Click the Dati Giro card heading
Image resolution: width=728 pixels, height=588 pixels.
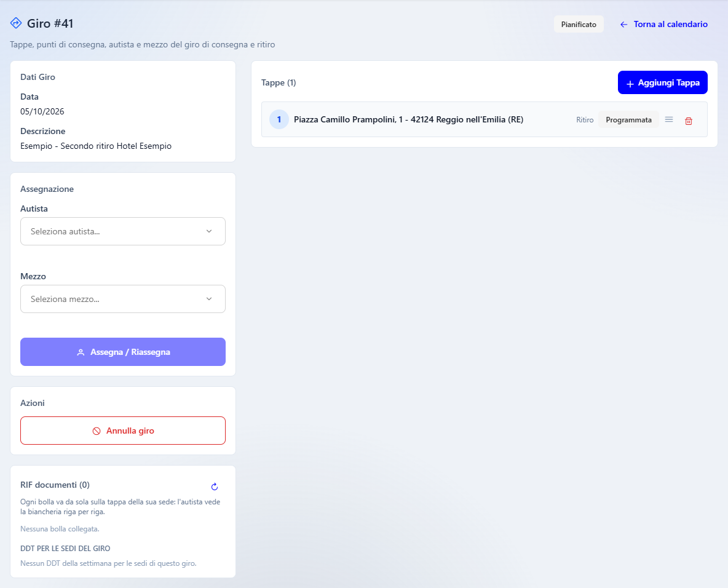tap(38, 77)
